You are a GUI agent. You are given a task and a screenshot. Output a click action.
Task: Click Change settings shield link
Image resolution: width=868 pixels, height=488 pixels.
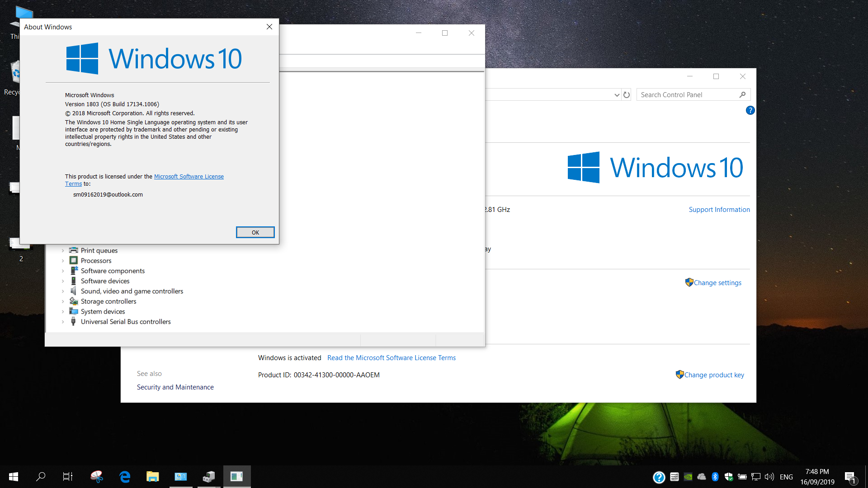point(717,283)
